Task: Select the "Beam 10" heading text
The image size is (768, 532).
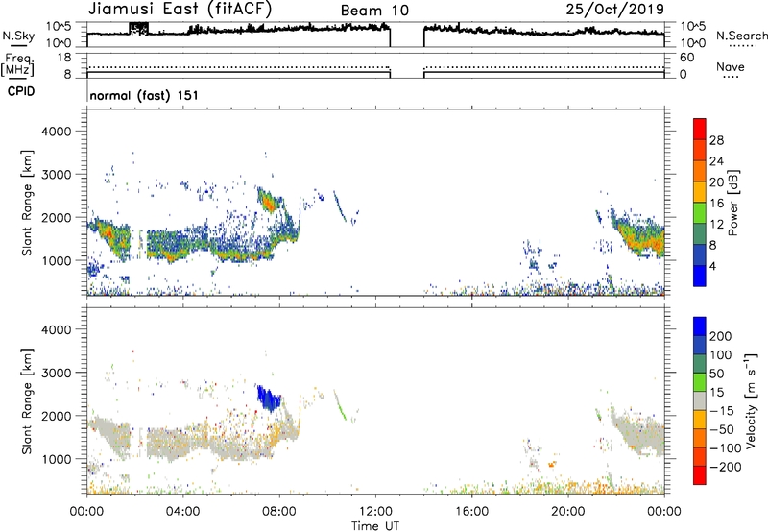Action: [x=374, y=11]
